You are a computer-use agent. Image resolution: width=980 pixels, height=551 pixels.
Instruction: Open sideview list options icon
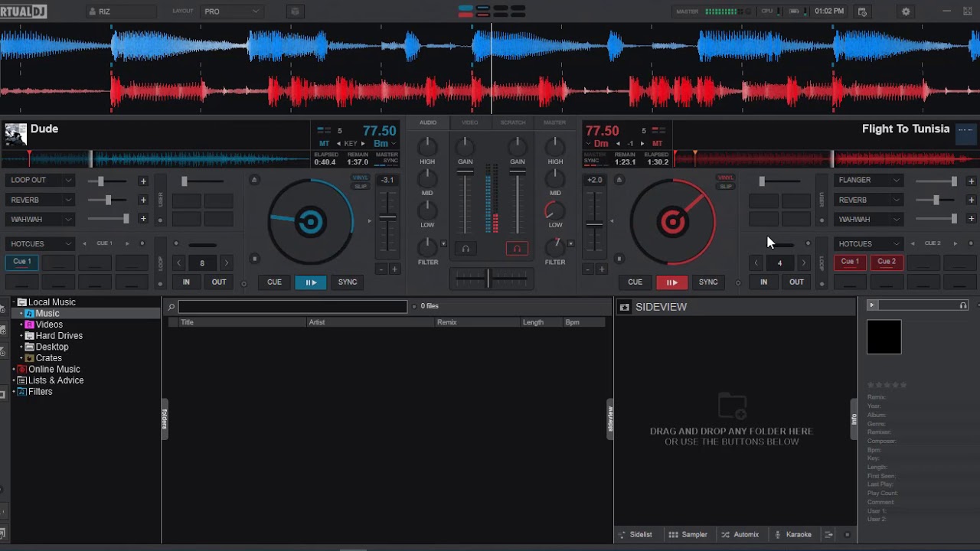pos(828,535)
